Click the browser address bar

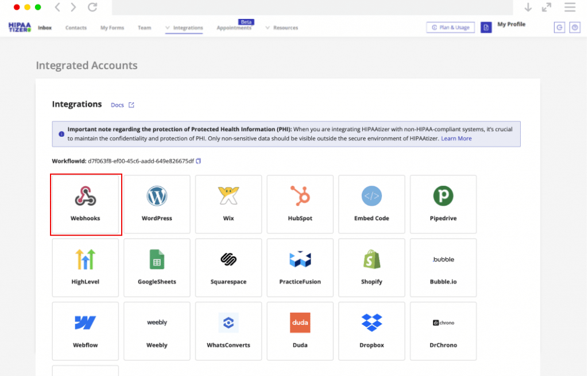(x=312, y=7)
